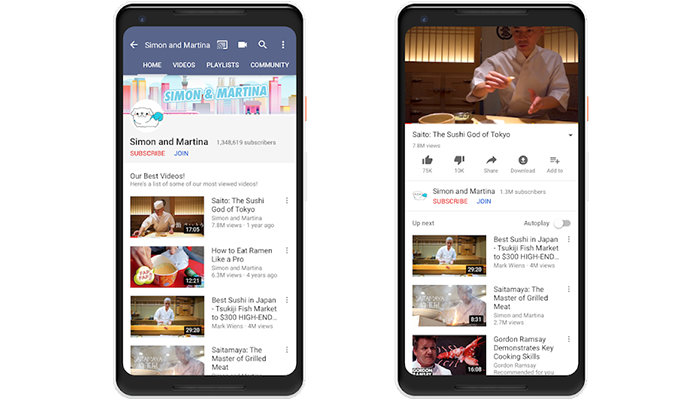Tap 'Saito: The Sushi God of Tokyo' video title
700x400 pixels.
point(461,134)
